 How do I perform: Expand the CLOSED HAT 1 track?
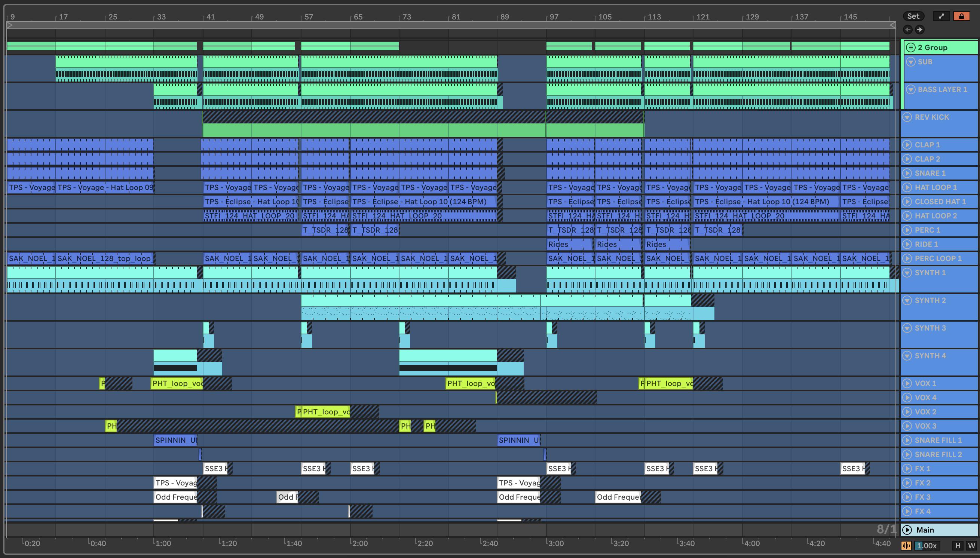pos(907,202)
